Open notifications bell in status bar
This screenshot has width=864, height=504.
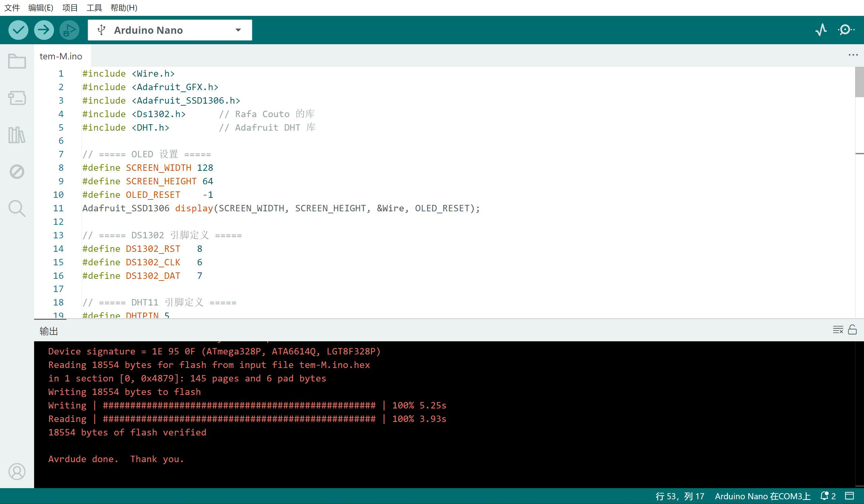tap(828, 496)
